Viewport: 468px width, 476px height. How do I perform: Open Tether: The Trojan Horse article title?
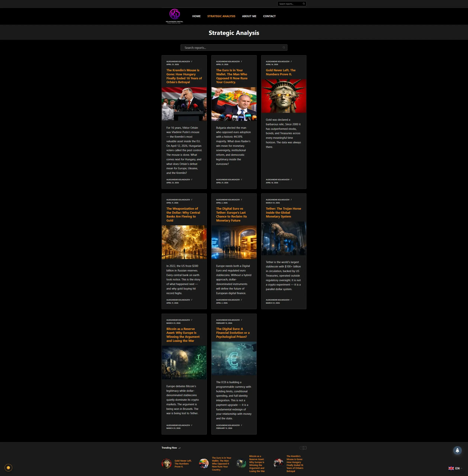tap(283, 213)
